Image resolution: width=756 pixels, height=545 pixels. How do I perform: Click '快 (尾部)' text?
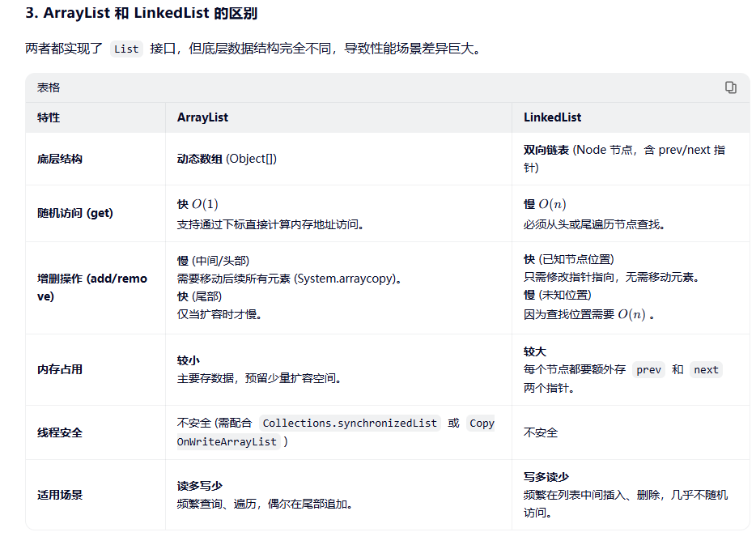click(x=199, y=296)
